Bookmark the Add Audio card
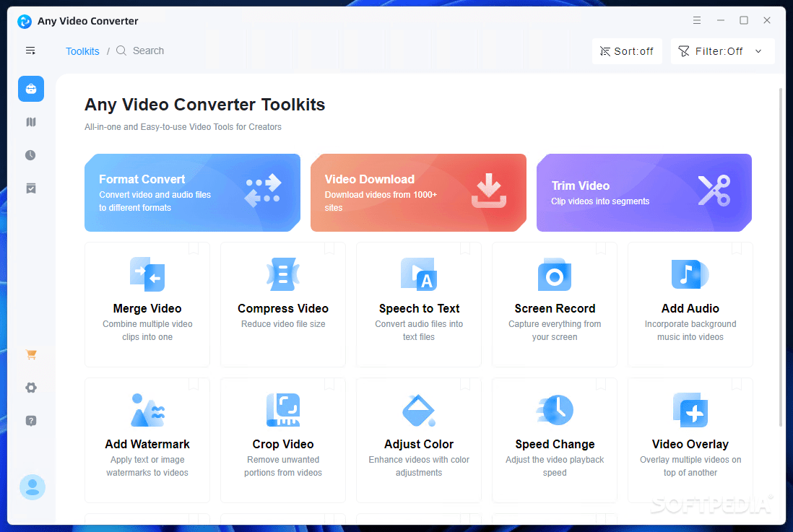This screenshot has height=532, width=793. point(737,248)
